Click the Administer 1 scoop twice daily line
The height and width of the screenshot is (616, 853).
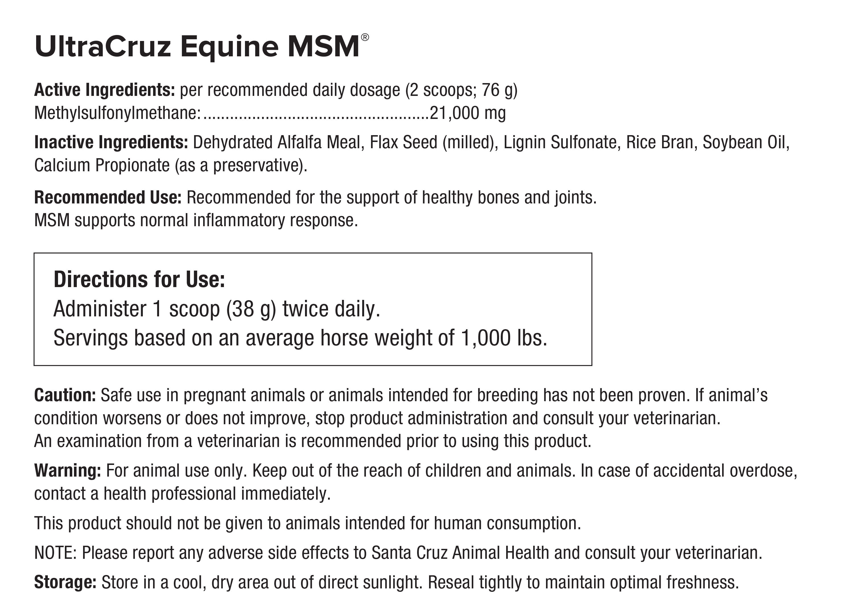[217, 309]
